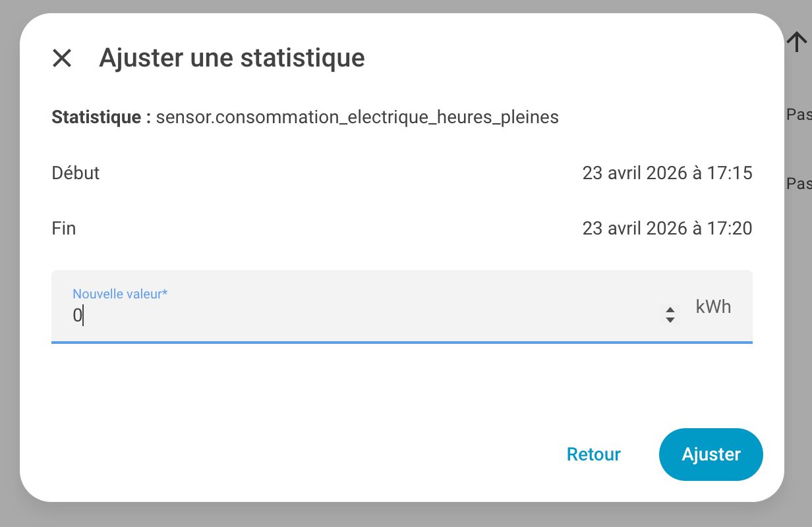This screenshot has height=527, width=812.
Task: Click the blue underline of the value field
Action: (x=402, y=343)
